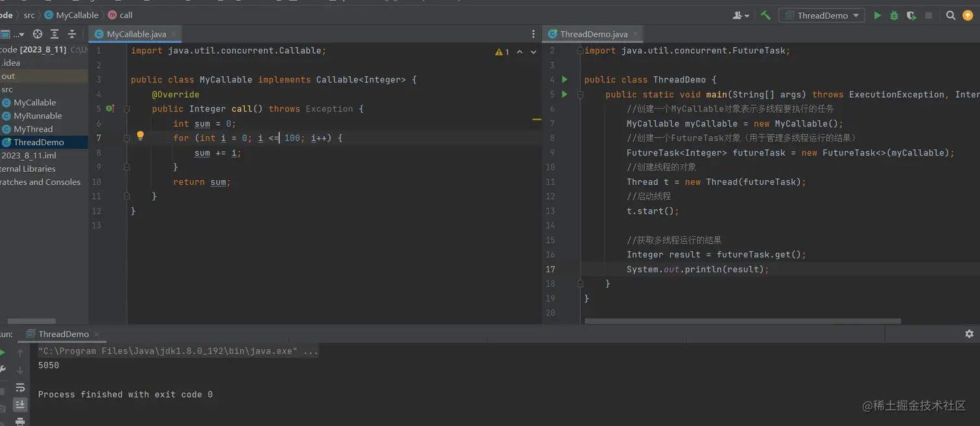Open Run panel settings gear icon
980x426 pixels.
tap(969, 333)
